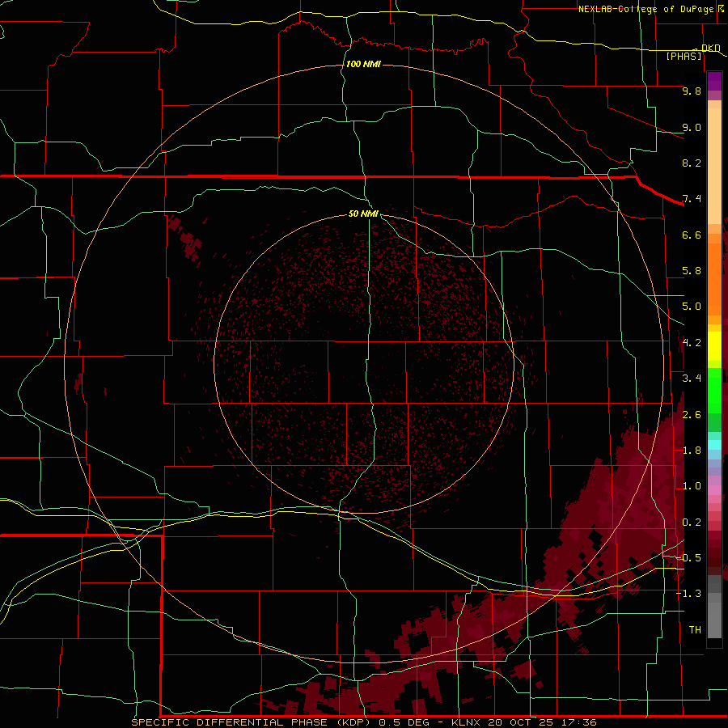Pick the pink segment of color bar
728x728 pixels.
pyautogui.click(x=714, y=490)
